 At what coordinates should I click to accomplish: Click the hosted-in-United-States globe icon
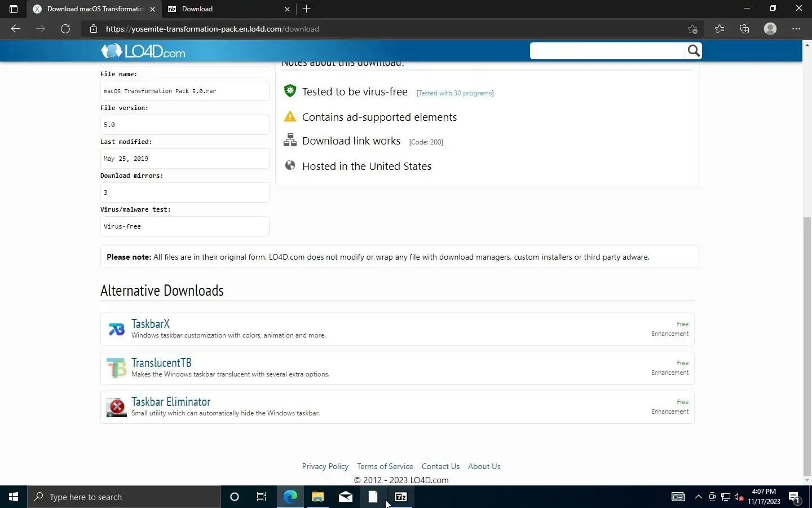tap(290, 165)
